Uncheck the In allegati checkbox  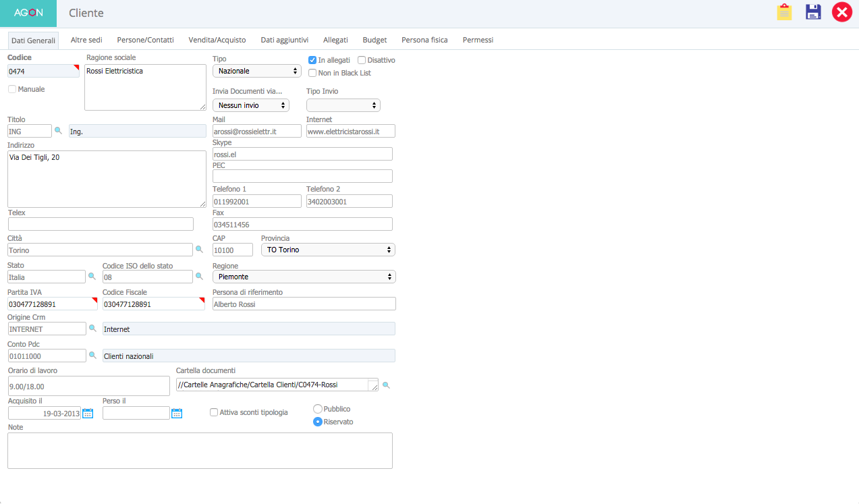coord(312,60)
